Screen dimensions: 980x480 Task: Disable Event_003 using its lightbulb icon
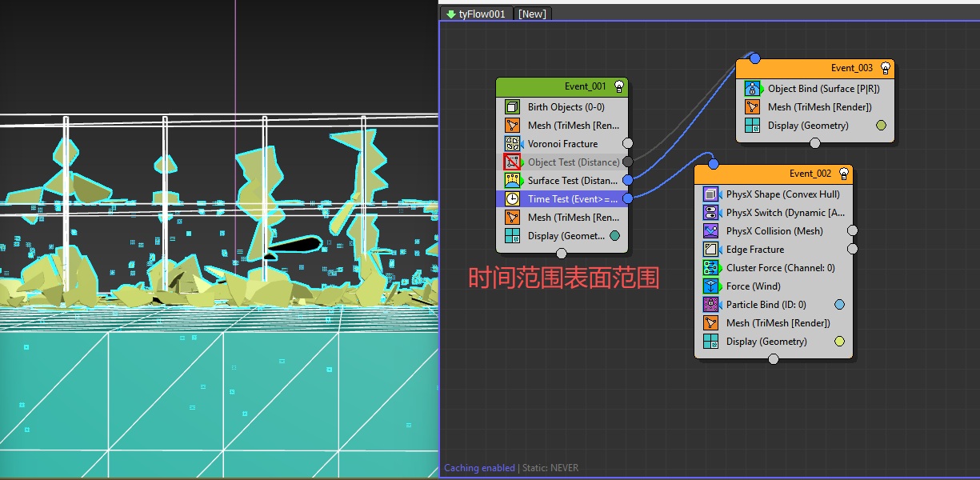[x=886, y=68]
